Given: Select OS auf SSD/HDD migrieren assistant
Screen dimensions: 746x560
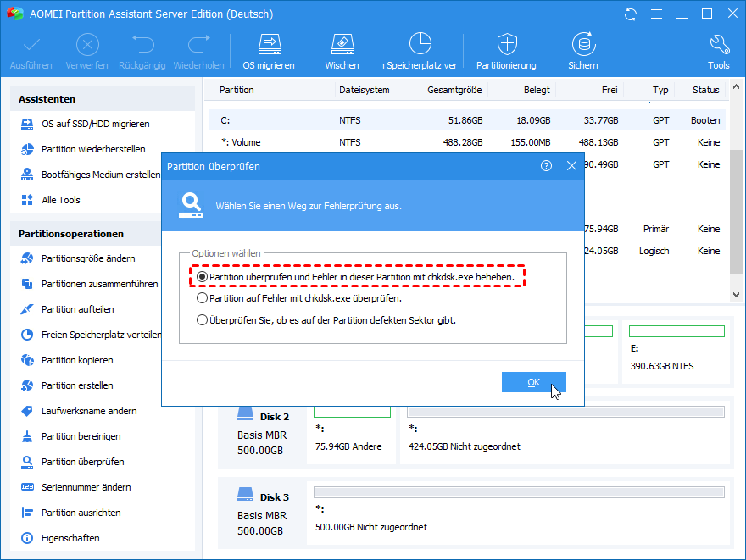Looking at the screenshot, I should click(x=95, y=124).
